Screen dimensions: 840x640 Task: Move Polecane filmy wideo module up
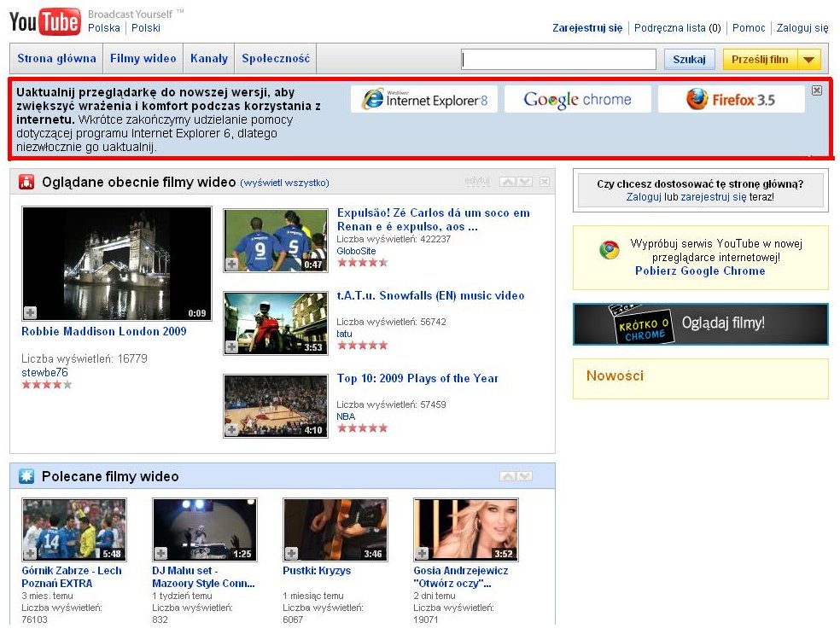pyautogui.click(x=507, y=476)
